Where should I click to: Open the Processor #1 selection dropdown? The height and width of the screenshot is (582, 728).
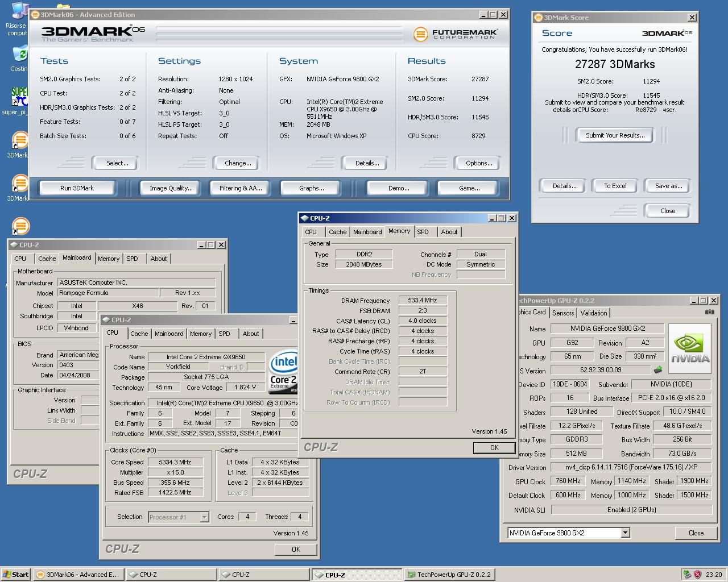click(204, 517)
